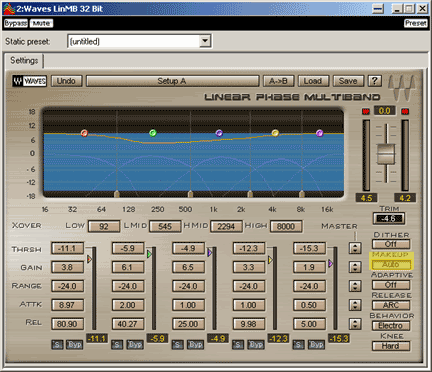Screen dimensions: 432x372
Task: Click master Rel stepper
Action: (355, 324)
